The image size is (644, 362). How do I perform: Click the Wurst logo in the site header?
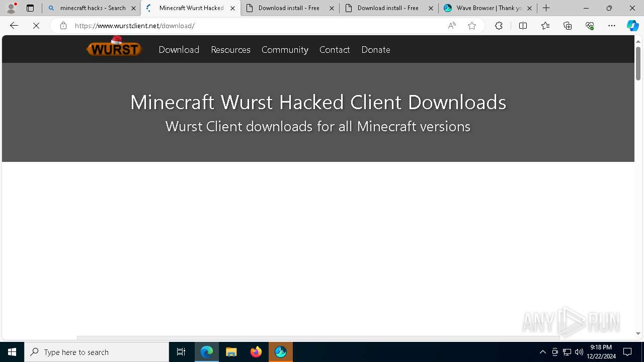coord(114,47)
